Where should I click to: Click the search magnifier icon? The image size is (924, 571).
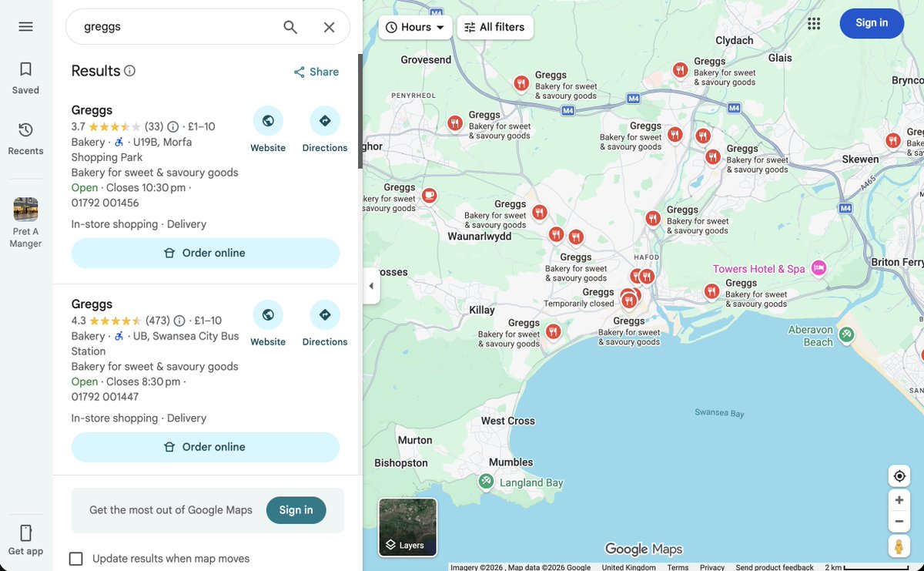point(290,27)
